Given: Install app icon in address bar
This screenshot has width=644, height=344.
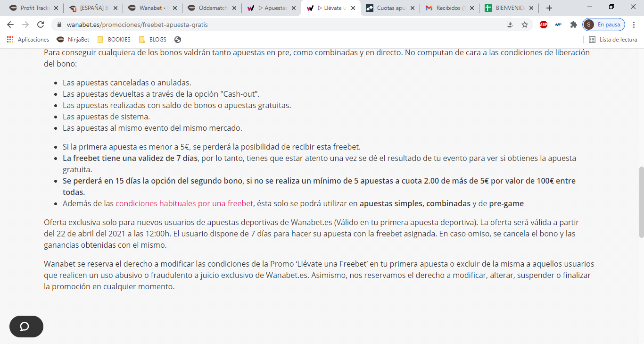Looking at the screenshot, I should coord(510,25).
